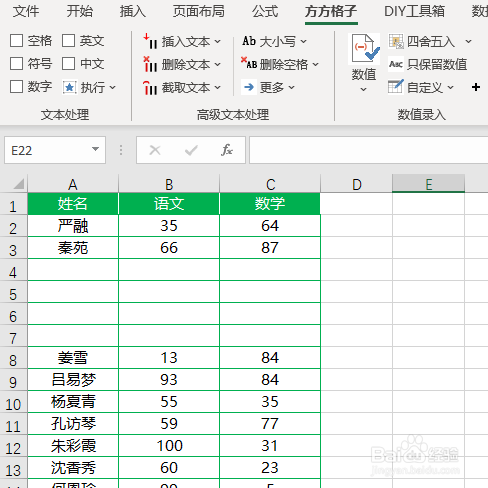Click the 插入文本 button label
Viewport: 488px width, 488px height.
click(186, 42)
